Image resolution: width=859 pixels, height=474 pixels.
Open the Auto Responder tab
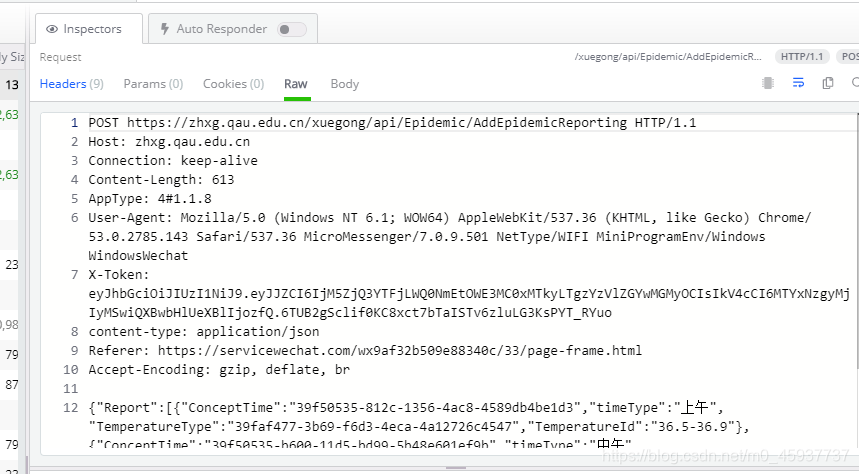233,29
